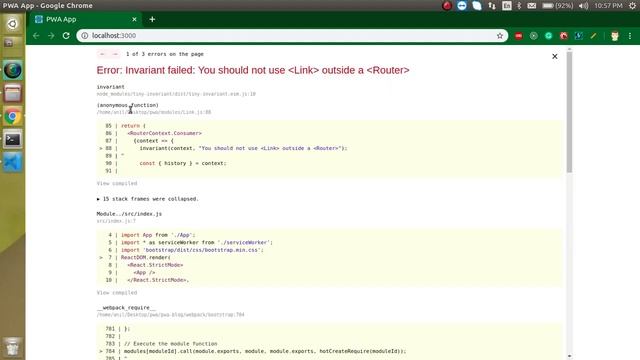Open the network transfer indicator in the top panel

pyautogui.click(x=492, y=6)
